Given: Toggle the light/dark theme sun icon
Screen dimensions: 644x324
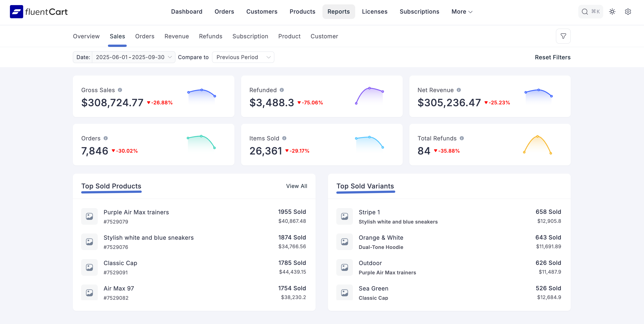Looking at the screenshot, I should (612, 12).
